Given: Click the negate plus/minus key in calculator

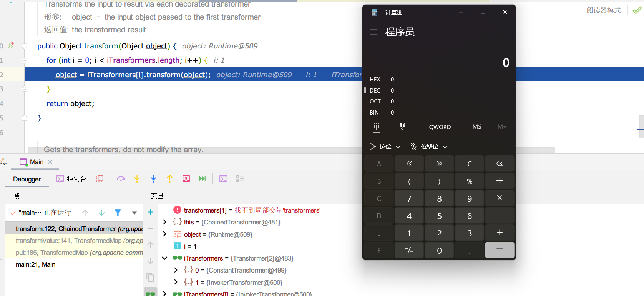Looking at the screenshot, I should click(x=409, y=250).
